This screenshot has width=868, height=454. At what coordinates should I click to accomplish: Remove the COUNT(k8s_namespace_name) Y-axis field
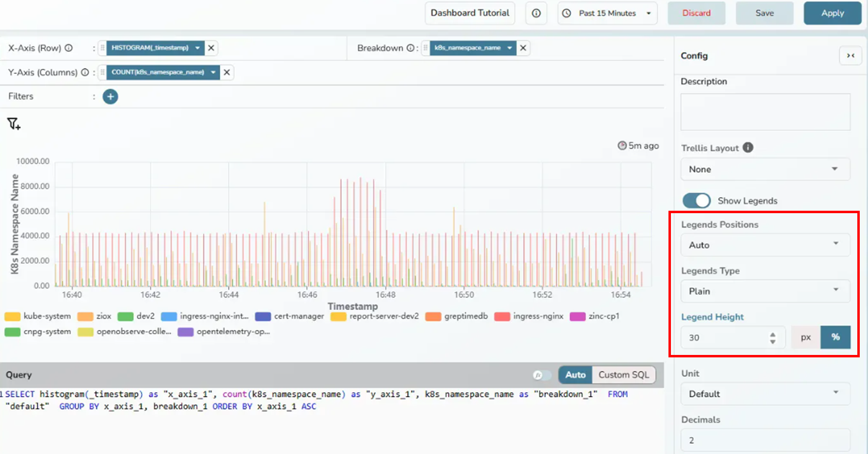click(x=227, y=72)
